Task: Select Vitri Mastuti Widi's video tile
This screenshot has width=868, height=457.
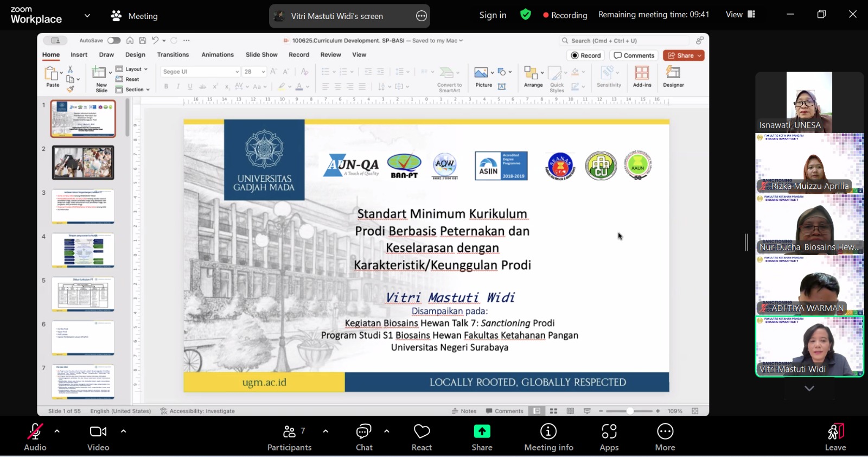Action: tap(809, 346)
